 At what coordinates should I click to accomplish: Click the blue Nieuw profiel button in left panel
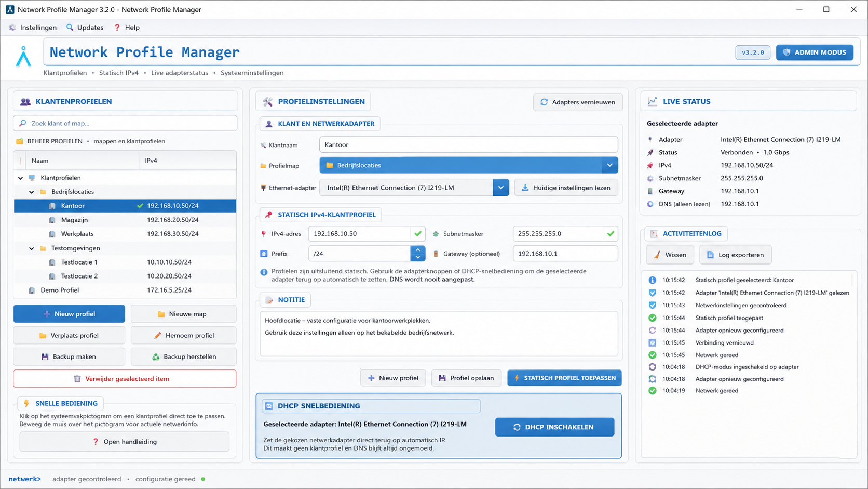point(69,314)
